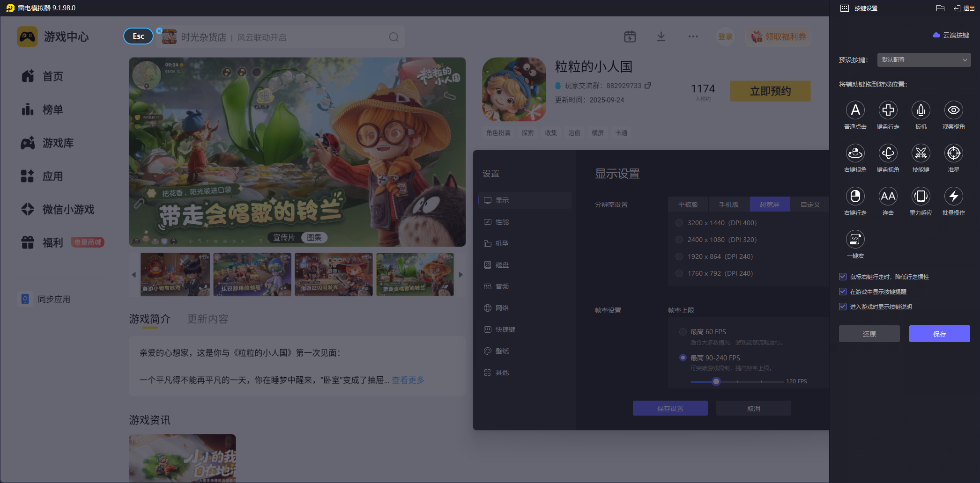Copy the player group number 882929733
The height and width of the screenshot is (483, 980).
pos(648,86)
